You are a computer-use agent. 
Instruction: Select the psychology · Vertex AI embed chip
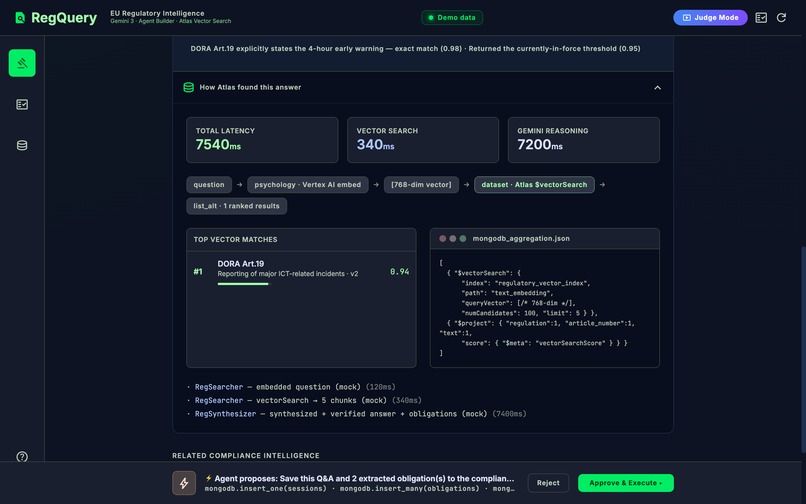[x=307, y=185]
